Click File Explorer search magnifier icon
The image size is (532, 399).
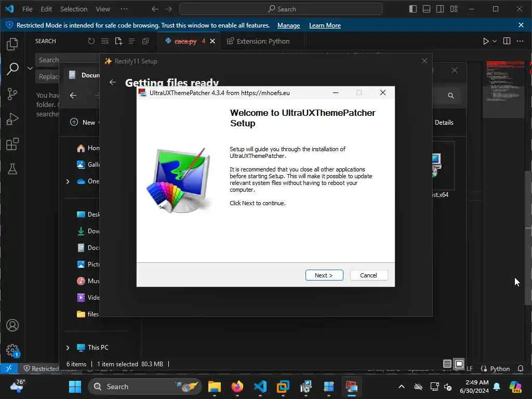coord(450,96)
